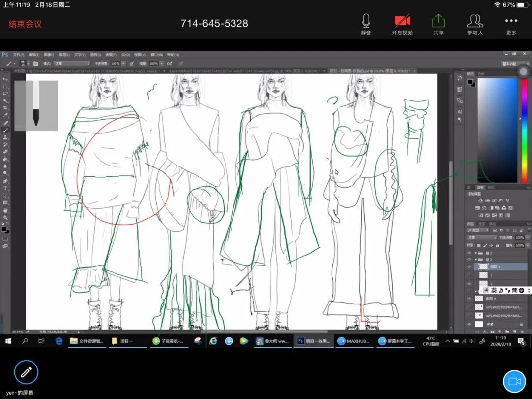Image resolution: width=532 pixels, height=399 pixels.
Task: Tap the 共享 share button
Action: coord(438,25)
